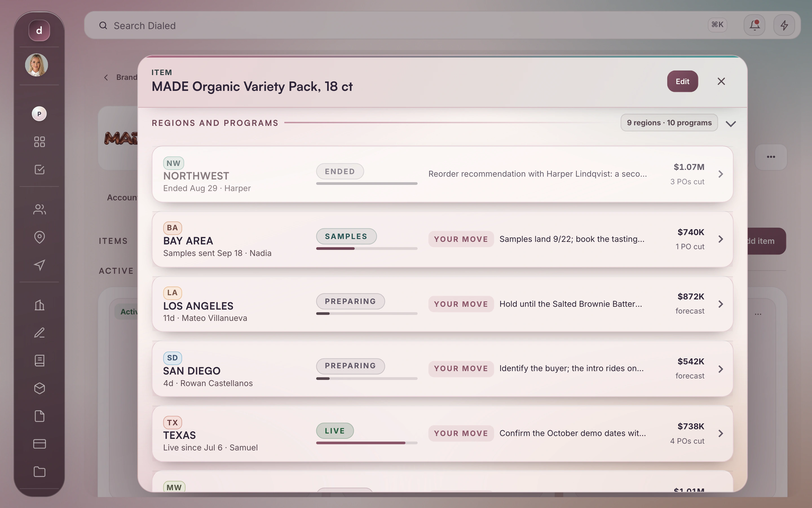
Task: Click the SAMPLES status pill for Bay Area
Action: tap(346, 237)
